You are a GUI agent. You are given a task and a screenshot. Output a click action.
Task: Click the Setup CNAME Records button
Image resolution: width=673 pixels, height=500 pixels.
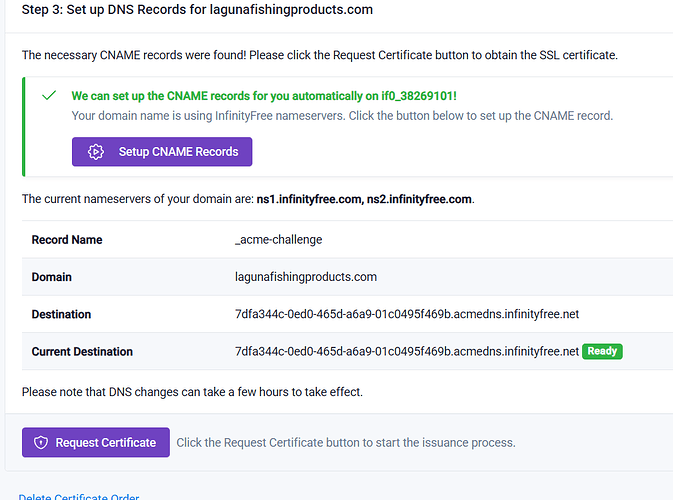coord(162,152)
